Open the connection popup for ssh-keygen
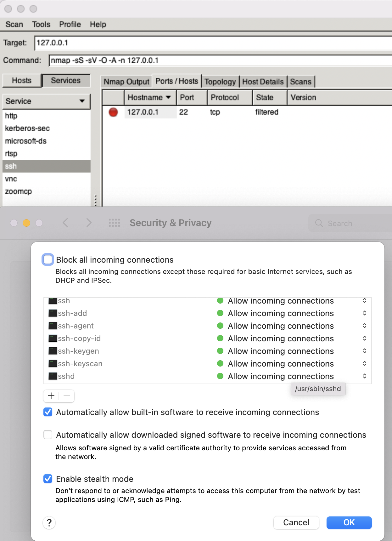The width and height of the screenshot is (392, 541). [x=365, y=351]
